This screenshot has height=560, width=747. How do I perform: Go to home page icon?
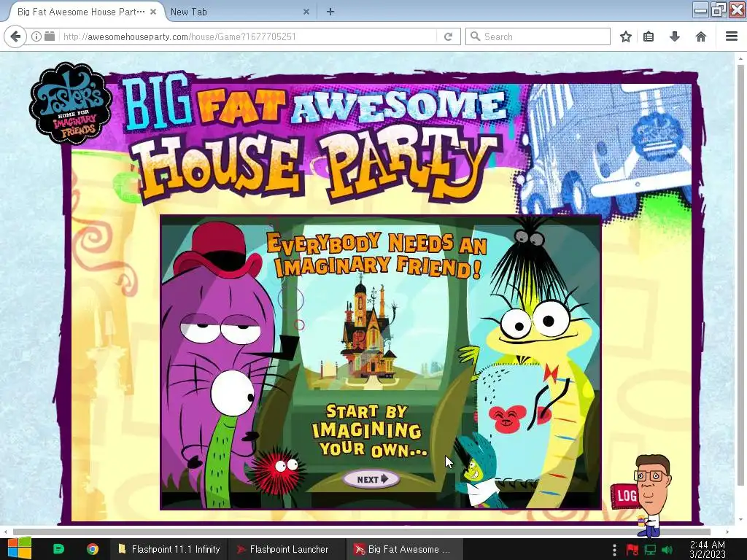[x=701, y=36]
